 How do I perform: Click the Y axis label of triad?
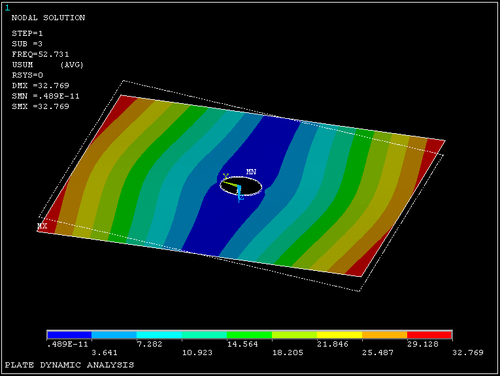(x=226, y=176)
